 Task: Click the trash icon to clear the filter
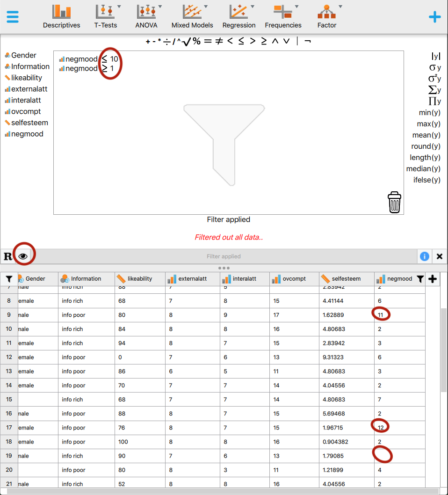[x=394, y=202]
